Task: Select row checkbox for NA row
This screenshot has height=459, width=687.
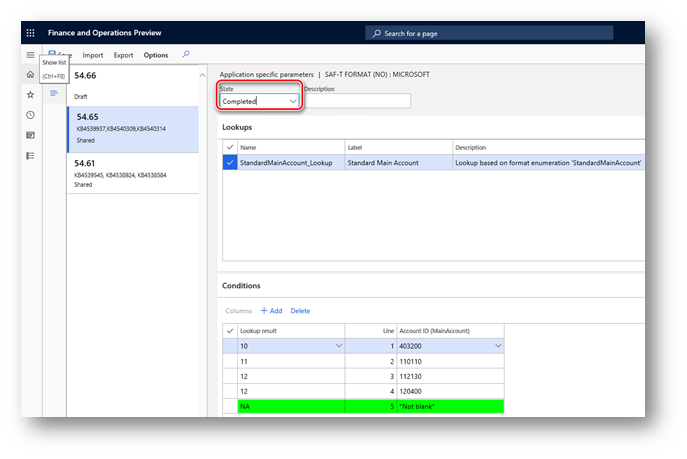Action: coord(230,406)
